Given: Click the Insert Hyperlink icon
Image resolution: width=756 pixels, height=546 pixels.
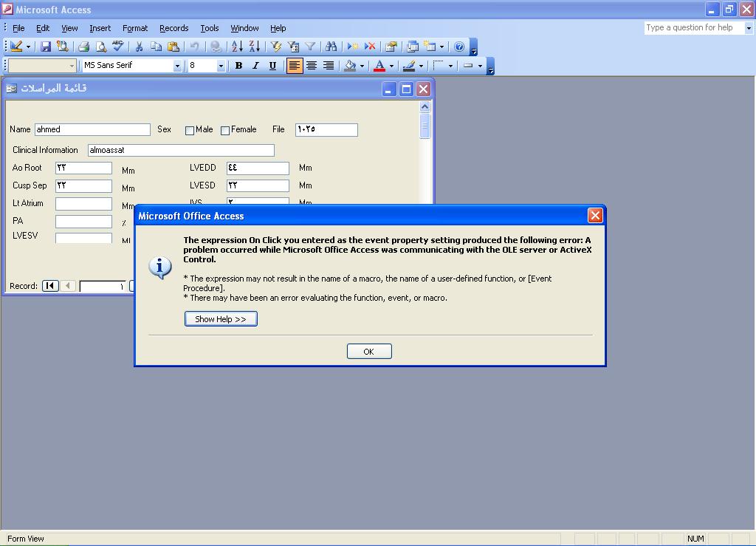Looking at the screenshot, I should point(216,47).
